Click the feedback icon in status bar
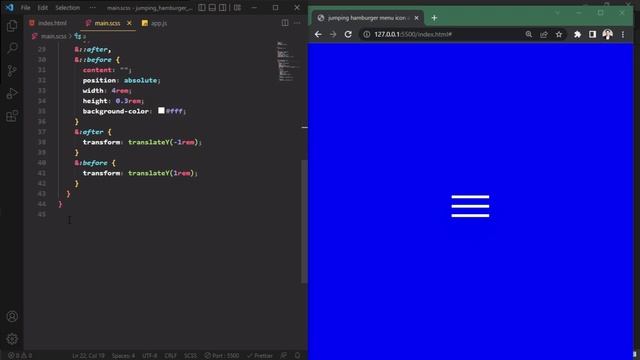 pos(284,356)
